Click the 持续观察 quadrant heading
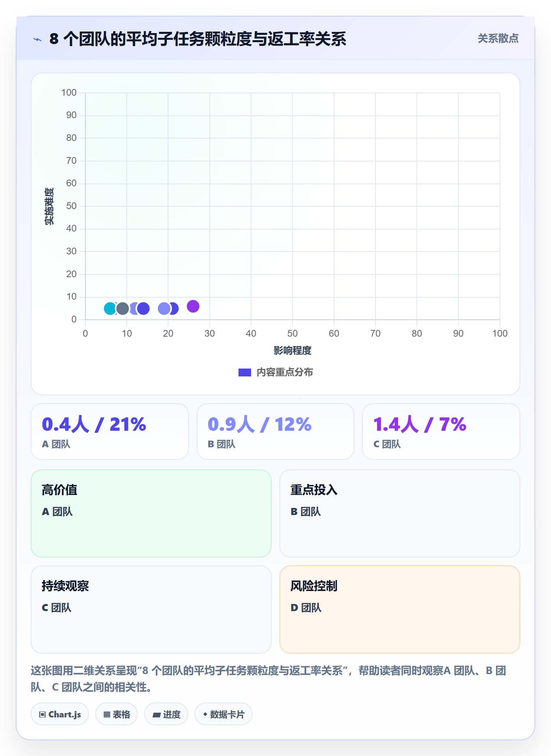The height and width of the screenshot is (756, 551). (x=65, y=586)
